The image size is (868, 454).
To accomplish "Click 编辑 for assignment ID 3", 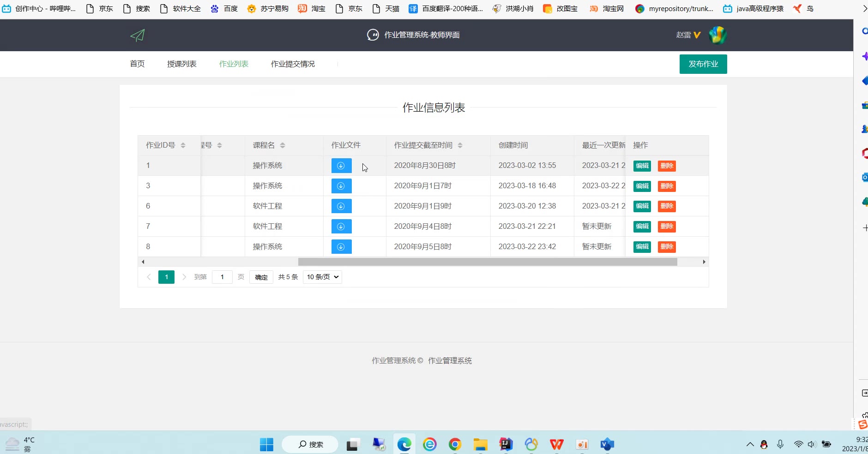I will 642,186.
